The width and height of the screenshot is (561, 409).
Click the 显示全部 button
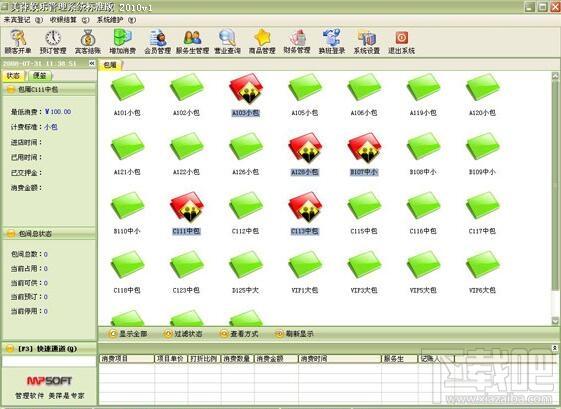pyautogui.click(x=128, y=334)
